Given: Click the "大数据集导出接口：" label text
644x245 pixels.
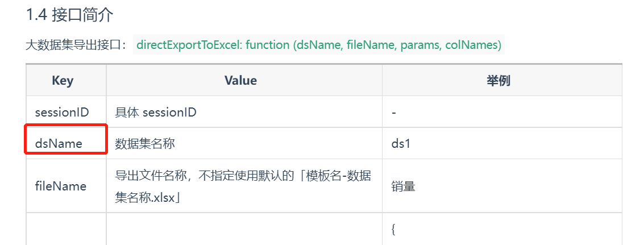Looking at the screenshot, I should click(x=78, y=45).
